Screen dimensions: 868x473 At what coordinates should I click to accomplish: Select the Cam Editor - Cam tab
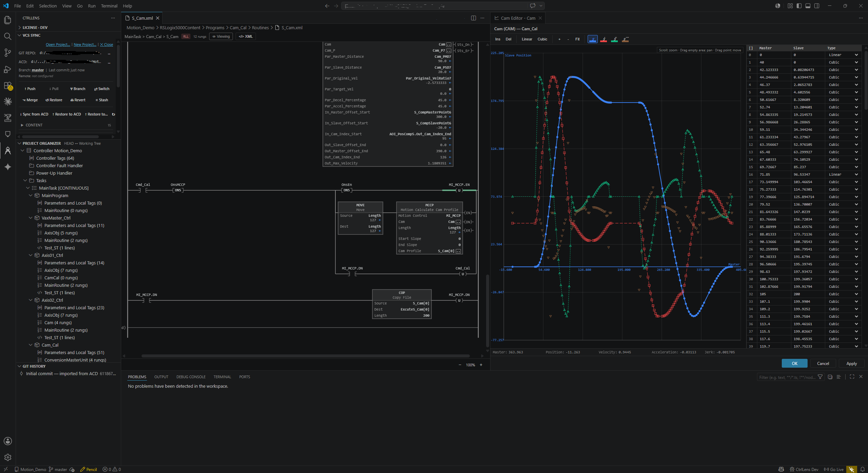(x=518, y=18)
